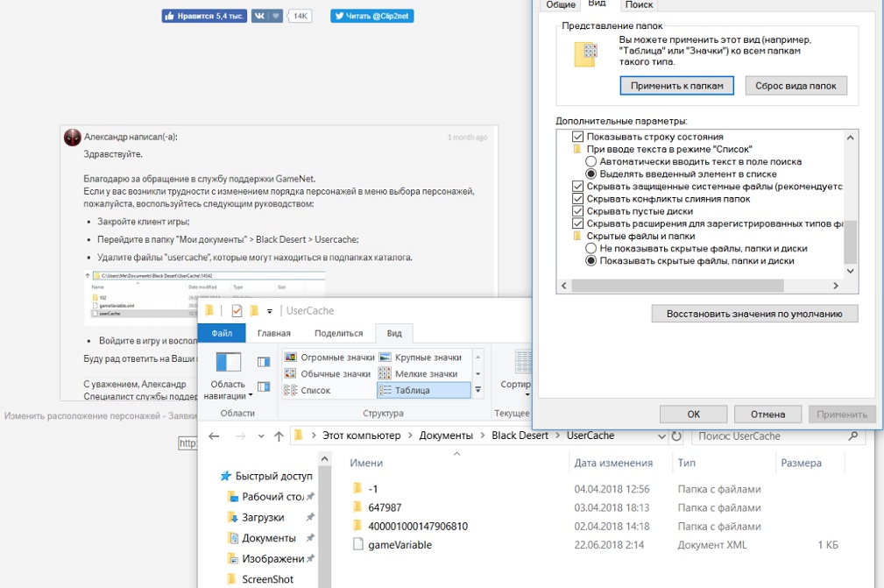Toggle Hide protected system files checkbox
This screenshot has width=884, height=588.
point(577,186)
